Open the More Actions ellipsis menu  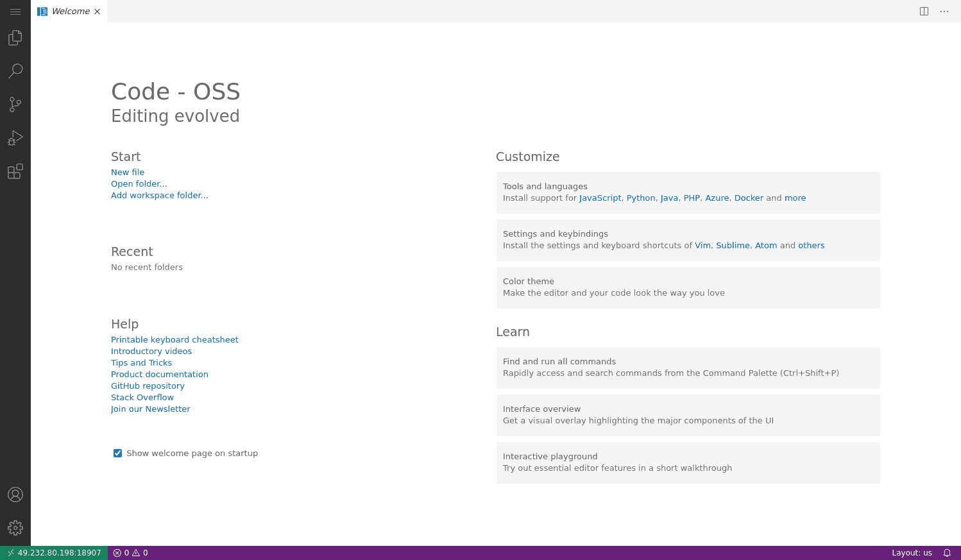click(944, 12)
